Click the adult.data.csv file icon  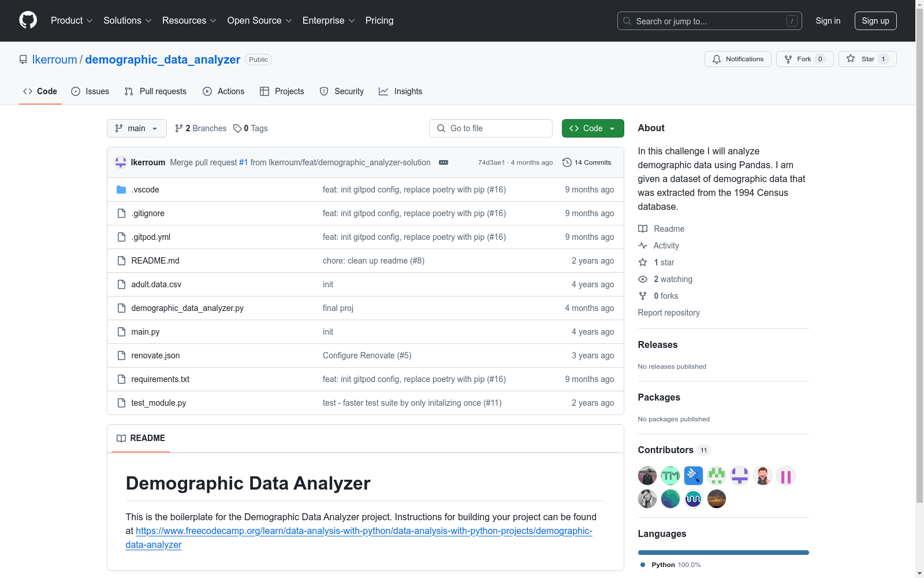121,284
